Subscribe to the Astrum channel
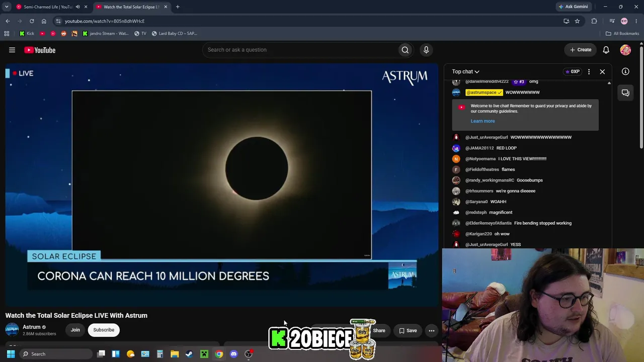The height and width of the screenshot is (362, 644). (104, 330)
